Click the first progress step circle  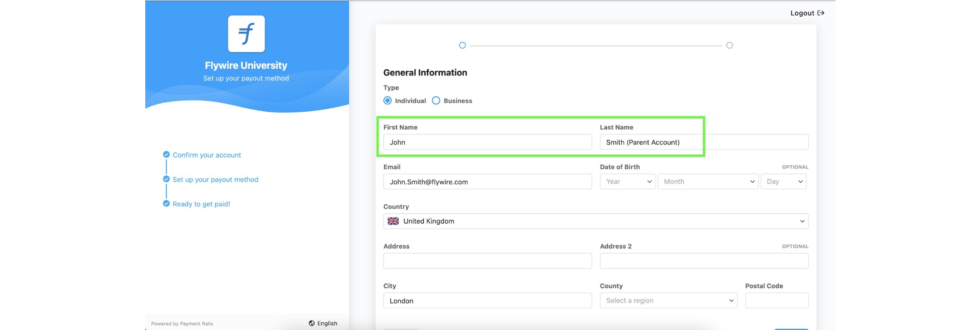coord(462,45)
